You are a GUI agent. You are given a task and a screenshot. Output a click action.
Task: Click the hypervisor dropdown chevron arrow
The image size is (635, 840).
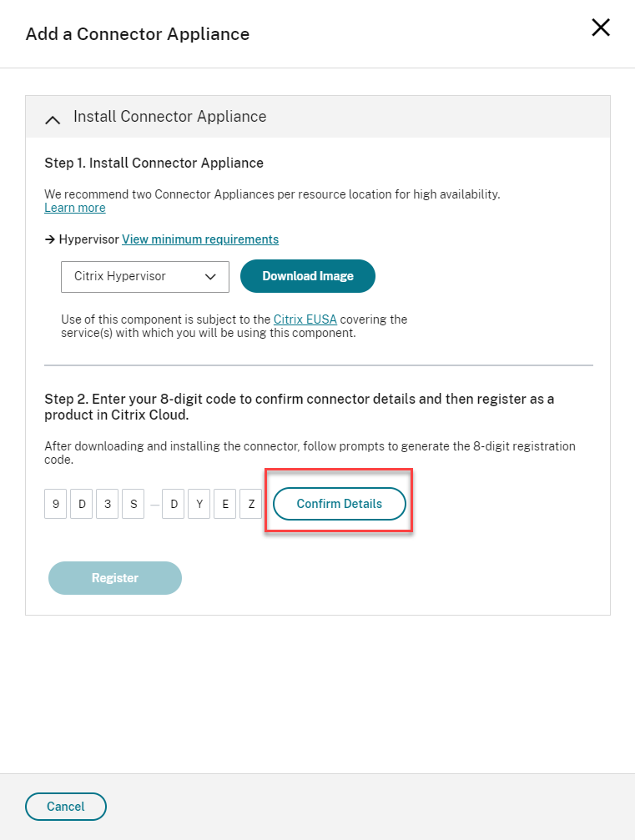click(210, 276)
